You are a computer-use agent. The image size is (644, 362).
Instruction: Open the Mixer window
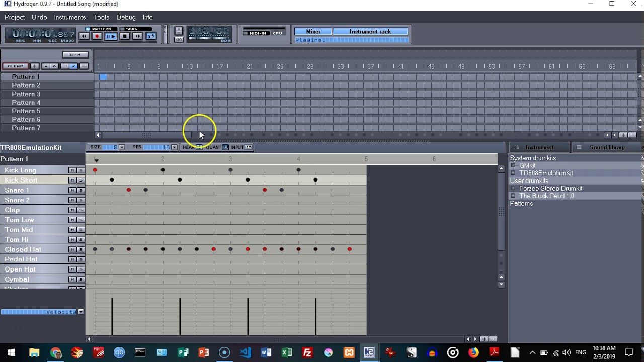point(313,32)
